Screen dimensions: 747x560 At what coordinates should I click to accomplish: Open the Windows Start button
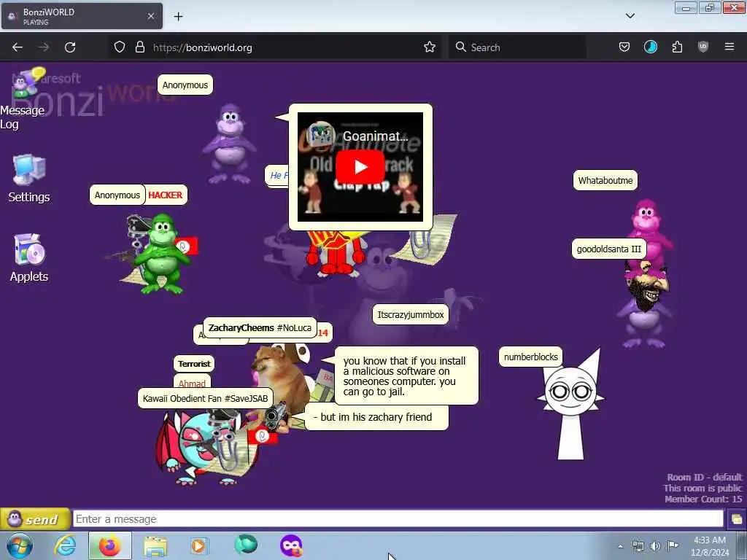pos(20,546)
